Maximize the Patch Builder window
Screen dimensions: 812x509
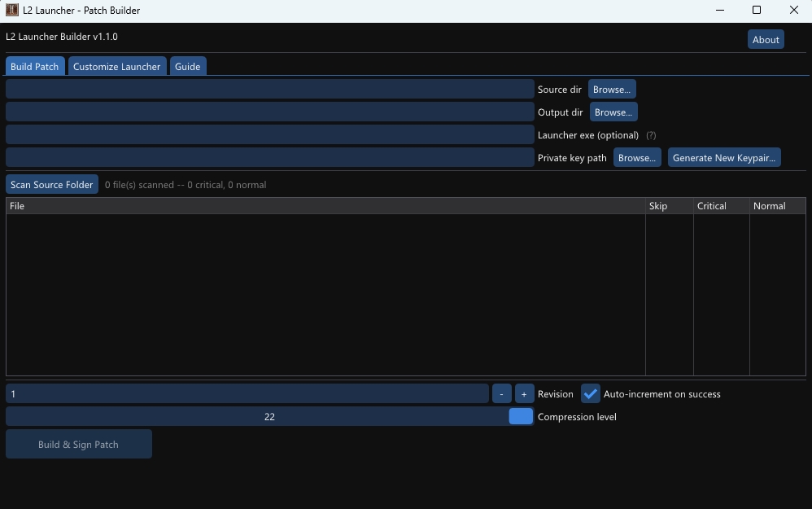(757, 10)
